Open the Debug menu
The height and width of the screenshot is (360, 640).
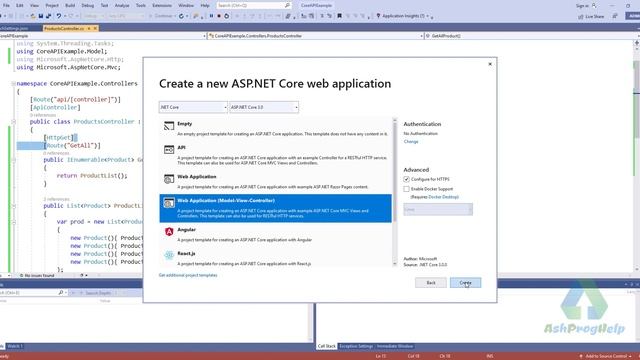87,6
